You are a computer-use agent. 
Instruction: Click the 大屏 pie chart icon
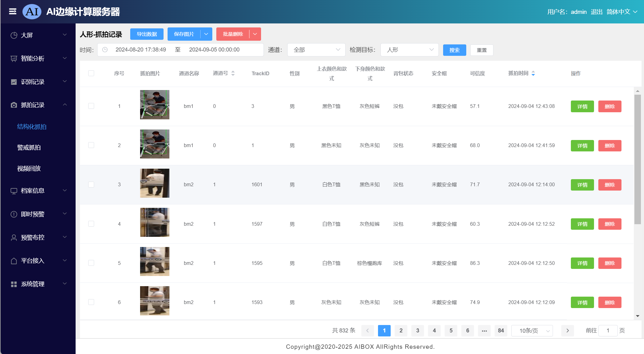tap(14, 35)
